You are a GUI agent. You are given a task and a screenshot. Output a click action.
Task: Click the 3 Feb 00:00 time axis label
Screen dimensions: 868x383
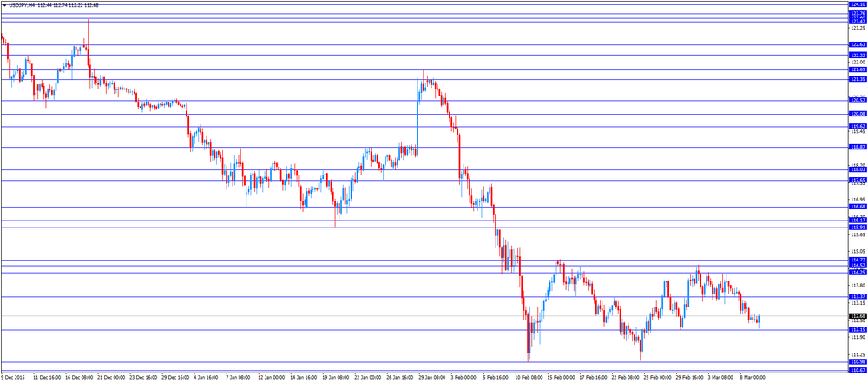[x=464, y=378]
